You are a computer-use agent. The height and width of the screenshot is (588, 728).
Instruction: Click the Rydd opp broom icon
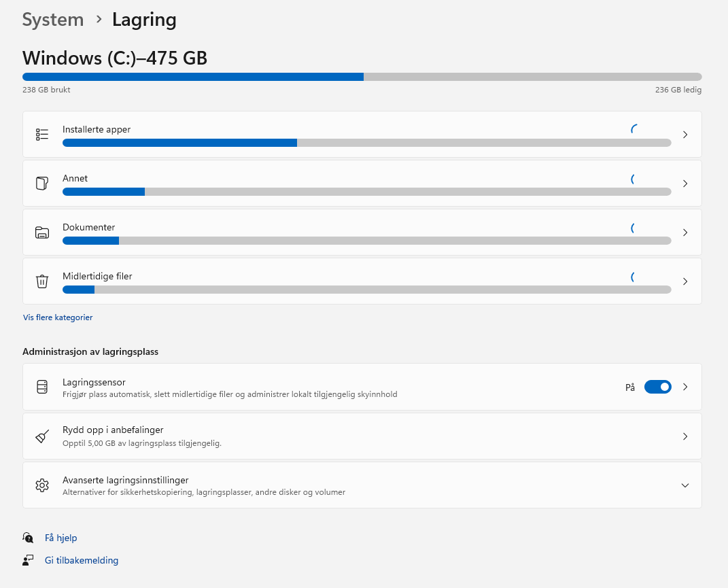coord(42,436)
